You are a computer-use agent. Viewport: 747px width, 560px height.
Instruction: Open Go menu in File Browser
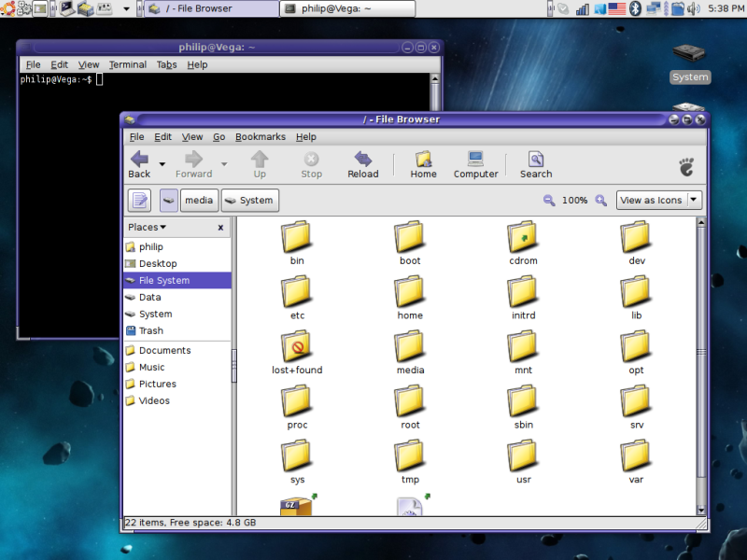(x=219, y=137)
